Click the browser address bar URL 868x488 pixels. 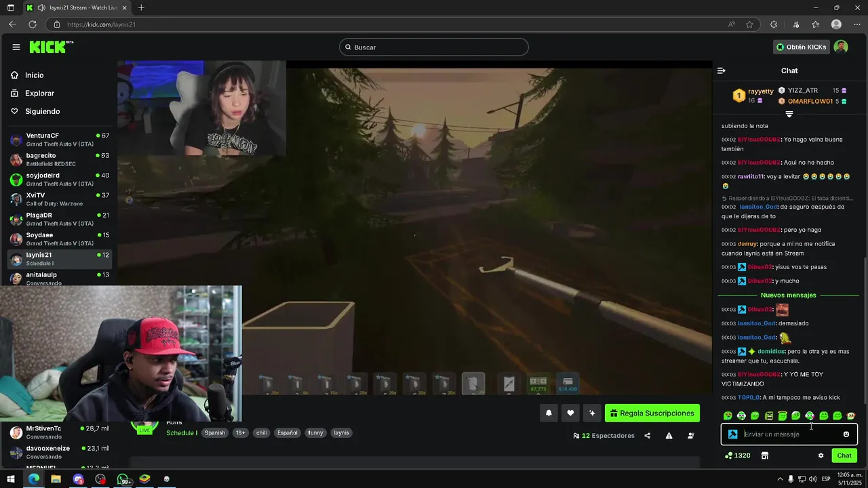(x=101, y=24)
